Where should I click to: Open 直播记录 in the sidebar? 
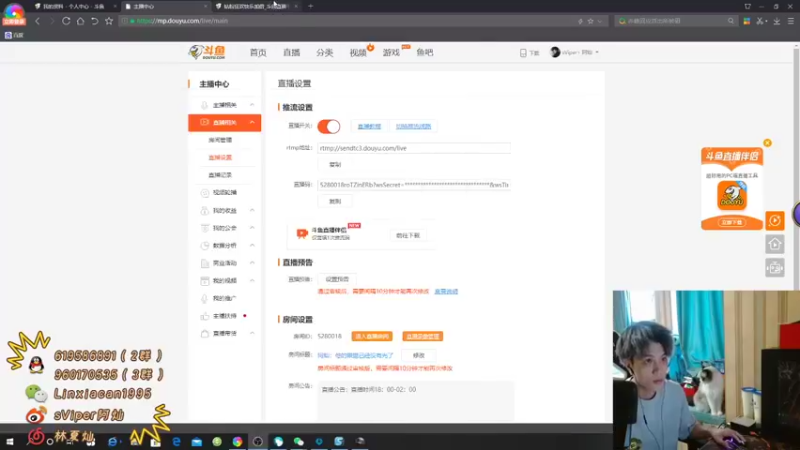click(220, 175)
